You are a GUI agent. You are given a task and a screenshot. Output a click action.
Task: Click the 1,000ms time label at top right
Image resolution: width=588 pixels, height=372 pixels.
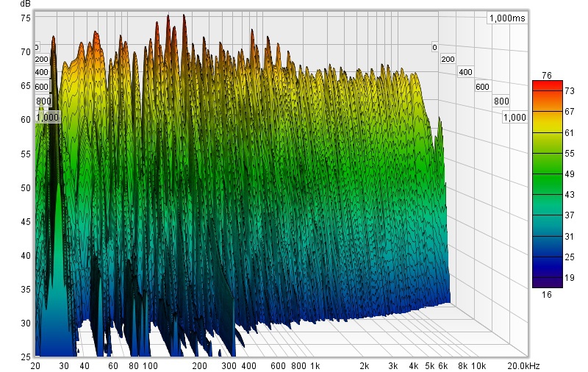[506, 18]
